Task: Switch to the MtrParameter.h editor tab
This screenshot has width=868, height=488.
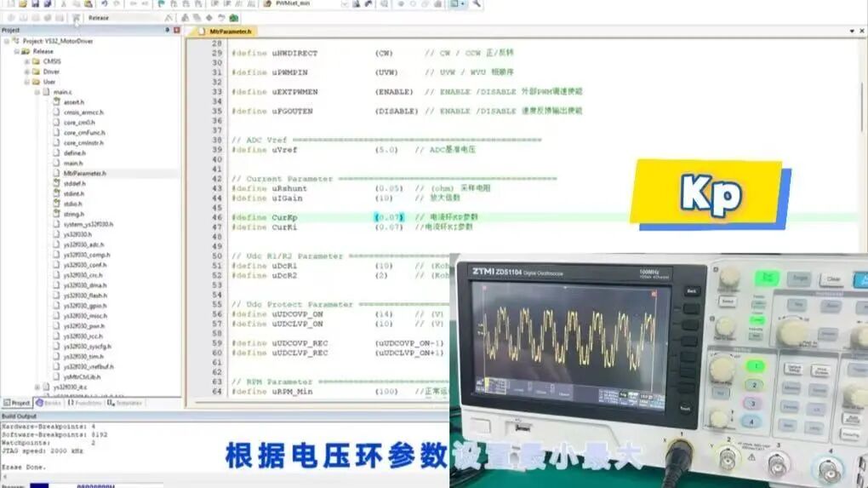Action: pyautogui.click(x=226, y=32)
